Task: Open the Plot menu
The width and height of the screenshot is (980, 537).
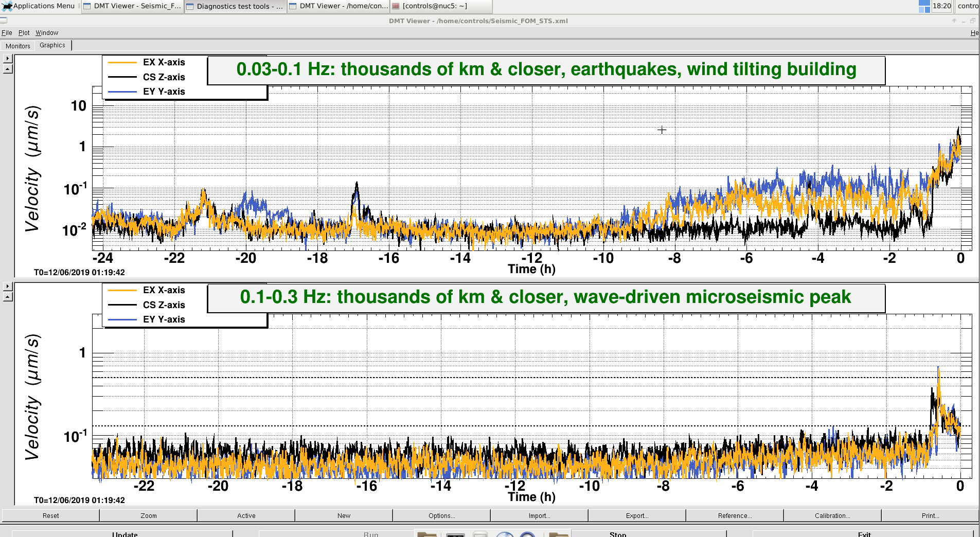Action: point(24,32)
